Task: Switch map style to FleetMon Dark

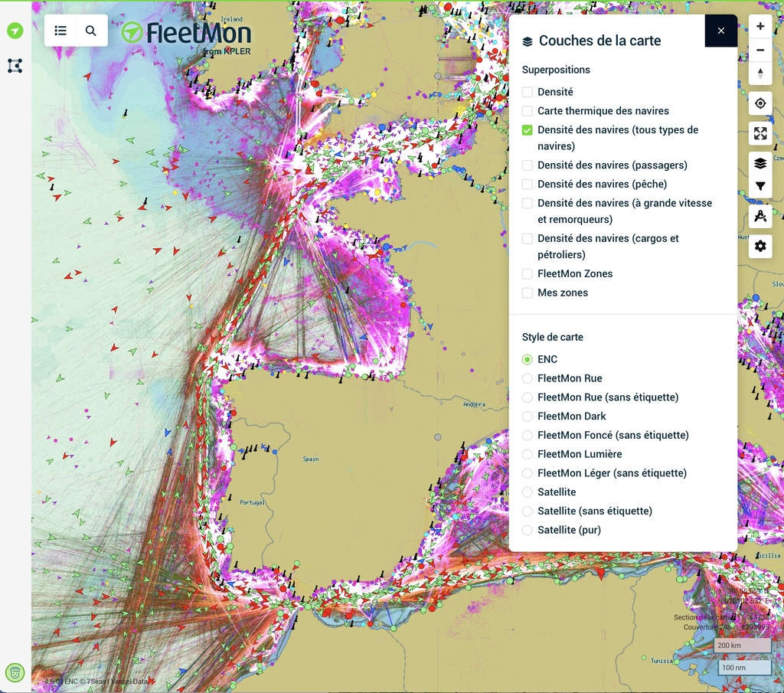Action: click(528, 417)
